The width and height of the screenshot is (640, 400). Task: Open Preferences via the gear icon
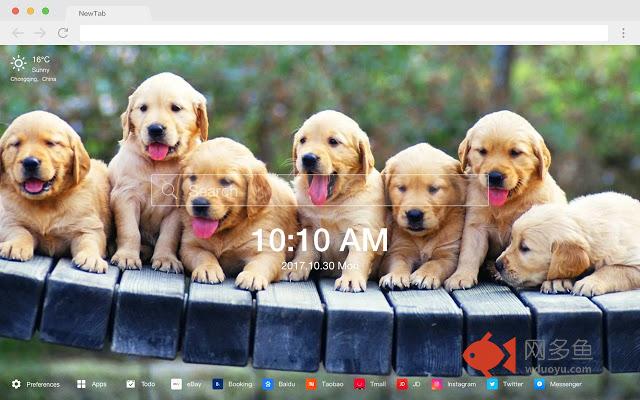click(16, 384)
